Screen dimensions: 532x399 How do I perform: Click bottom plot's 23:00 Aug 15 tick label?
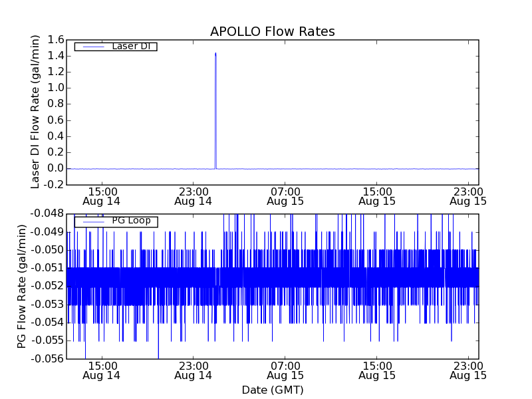(468, 370)
